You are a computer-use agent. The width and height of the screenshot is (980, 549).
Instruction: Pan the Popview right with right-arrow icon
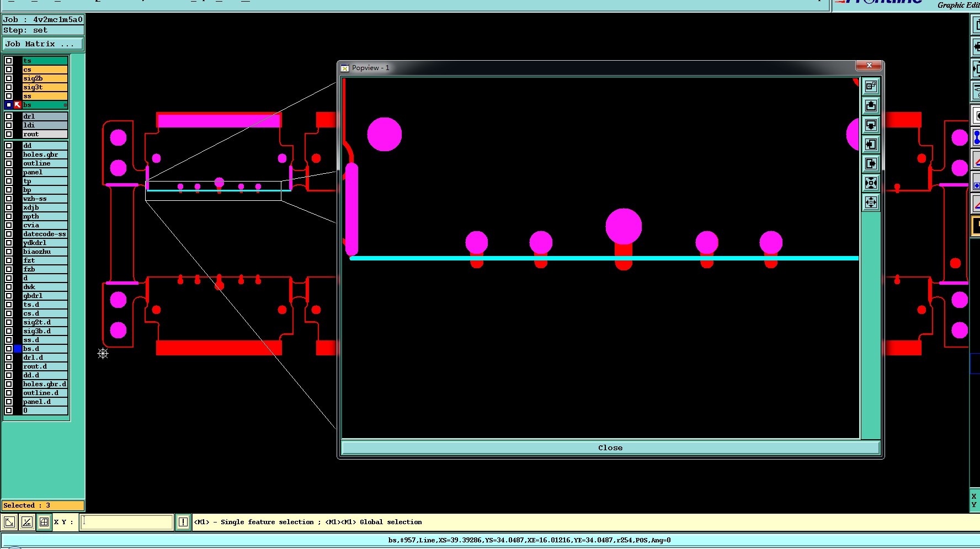(871, 163)
